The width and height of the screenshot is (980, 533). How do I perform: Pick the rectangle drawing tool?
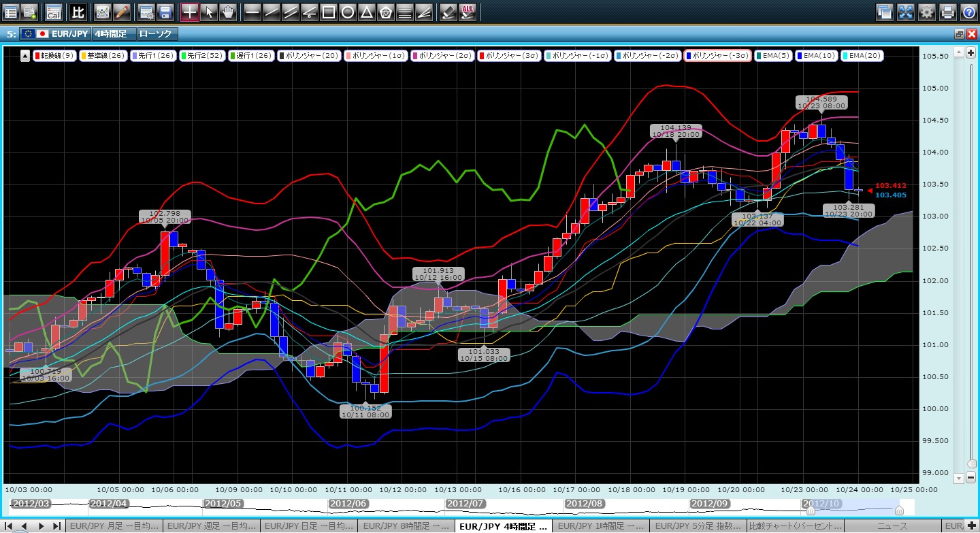(328, 12)
